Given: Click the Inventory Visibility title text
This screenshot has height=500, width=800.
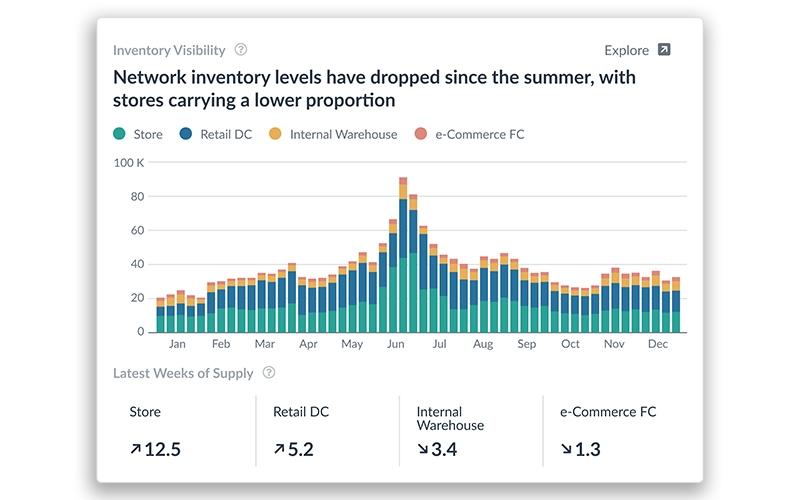Looking at the screenshot, I should point(169,50).
